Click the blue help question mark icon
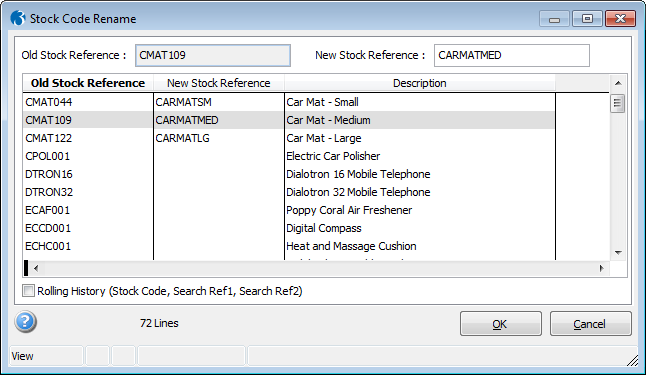The width and height of the screenshot is (646, 375). pos(26,321)
